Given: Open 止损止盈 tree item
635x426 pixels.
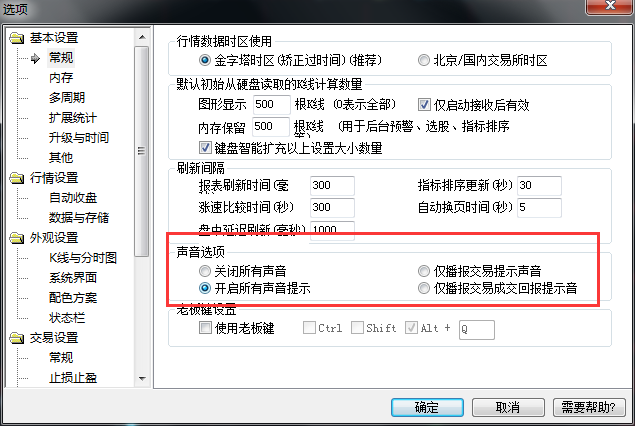Looking at the screenshot, I should click(x=73, y=378).
